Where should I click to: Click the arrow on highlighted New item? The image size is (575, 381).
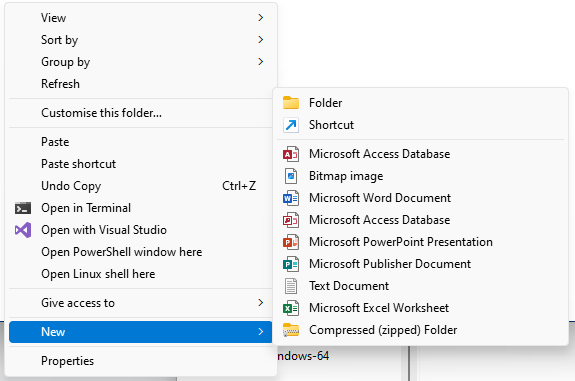[261, 332]
